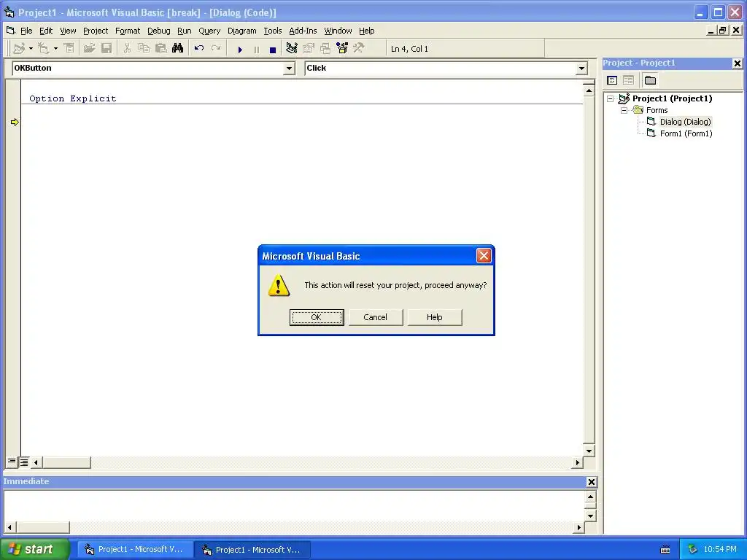Click the Undo arrow icon

pyautogui.click(x=199, y=49)
